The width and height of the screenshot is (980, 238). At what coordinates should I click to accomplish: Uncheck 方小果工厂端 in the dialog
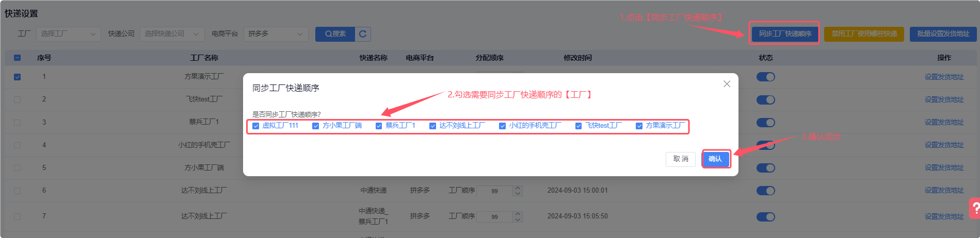(315, 126)
